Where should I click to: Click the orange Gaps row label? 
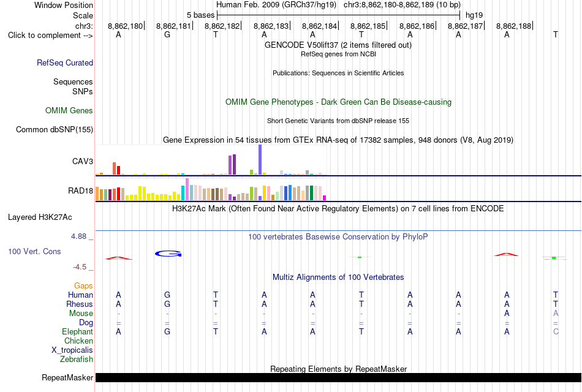pos(83,286)
